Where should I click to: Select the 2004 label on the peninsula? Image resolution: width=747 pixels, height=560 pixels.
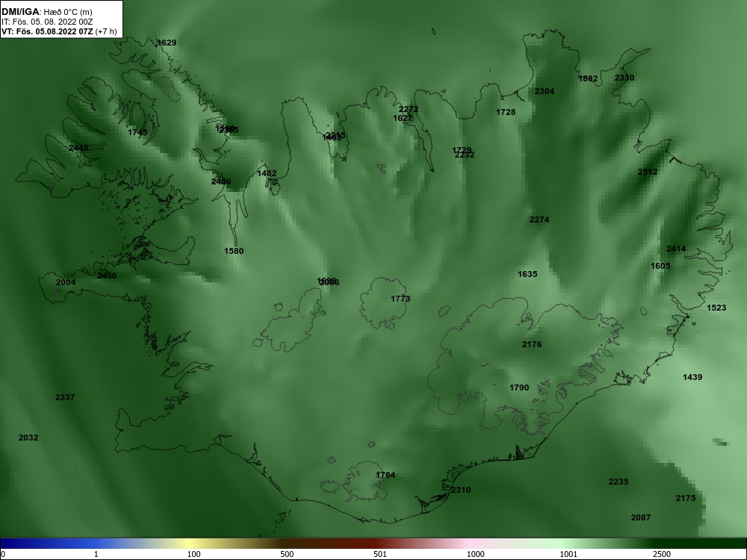(66, 282)
